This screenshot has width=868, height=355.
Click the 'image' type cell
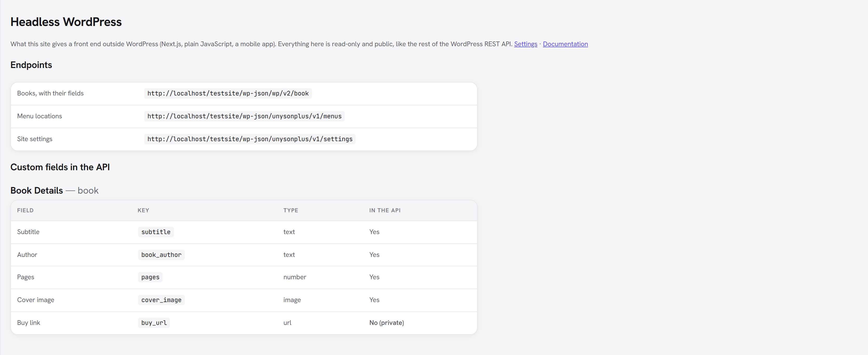coord(292,300)
